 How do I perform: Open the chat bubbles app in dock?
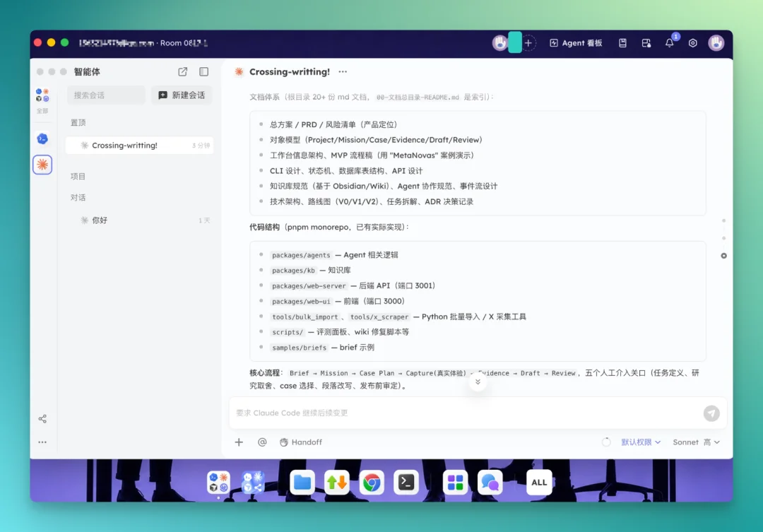(x=490, y=483)
